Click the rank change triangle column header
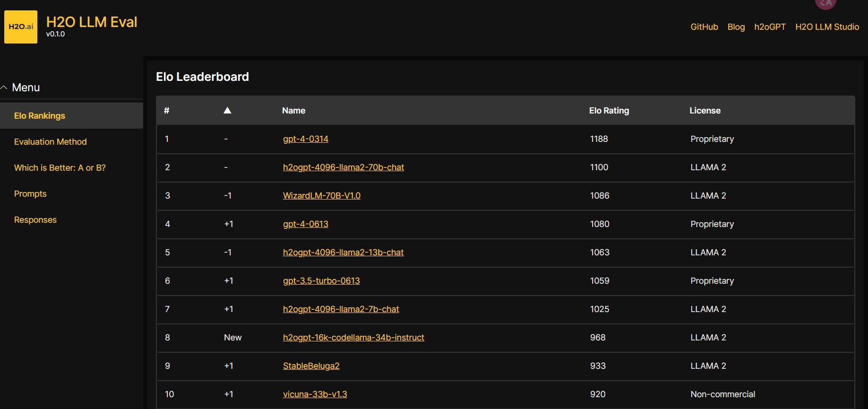Screen dimensions: 868x409 point(227,110)
